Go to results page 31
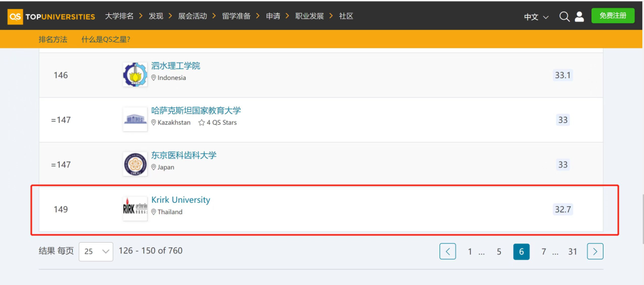Screen dimensions: 644x285 [573, 252]
